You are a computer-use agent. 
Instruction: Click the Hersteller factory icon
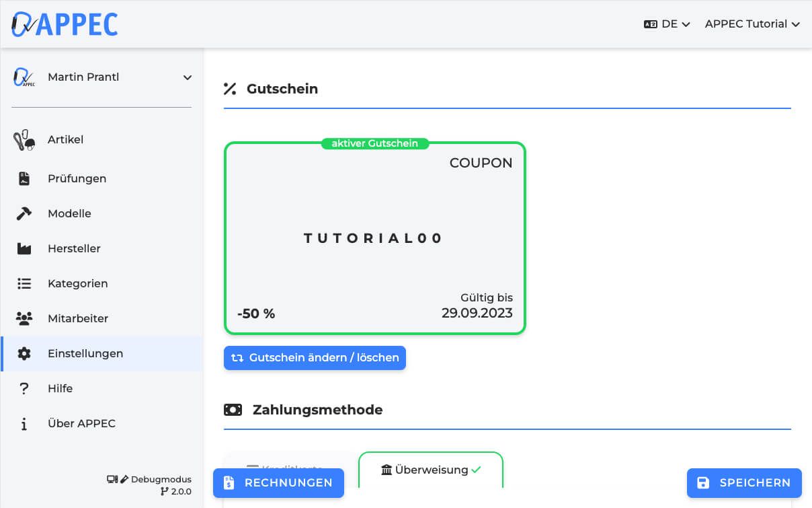(x=24, y=248)
